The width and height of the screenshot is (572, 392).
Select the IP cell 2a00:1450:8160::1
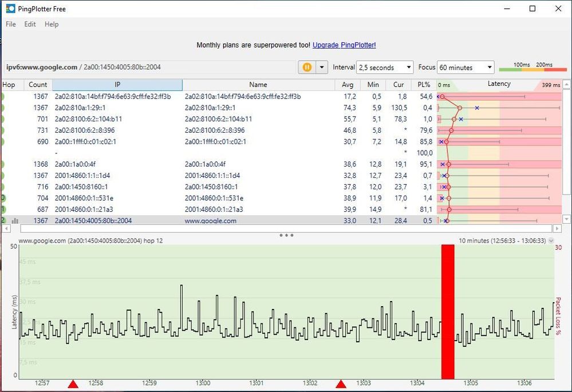click(81, 187)
